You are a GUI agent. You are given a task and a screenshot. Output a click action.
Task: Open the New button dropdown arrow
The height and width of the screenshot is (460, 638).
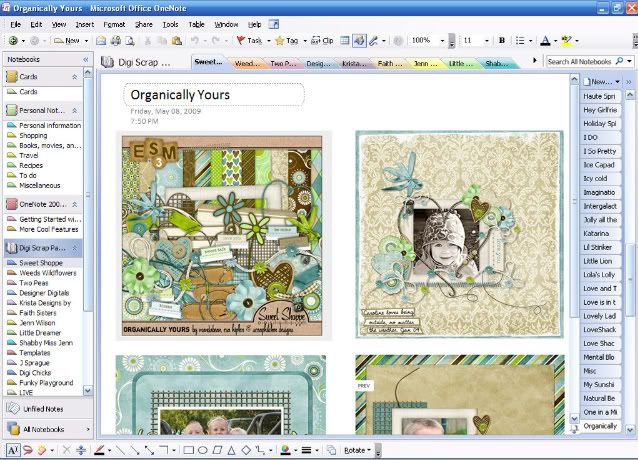pos(86,41)
